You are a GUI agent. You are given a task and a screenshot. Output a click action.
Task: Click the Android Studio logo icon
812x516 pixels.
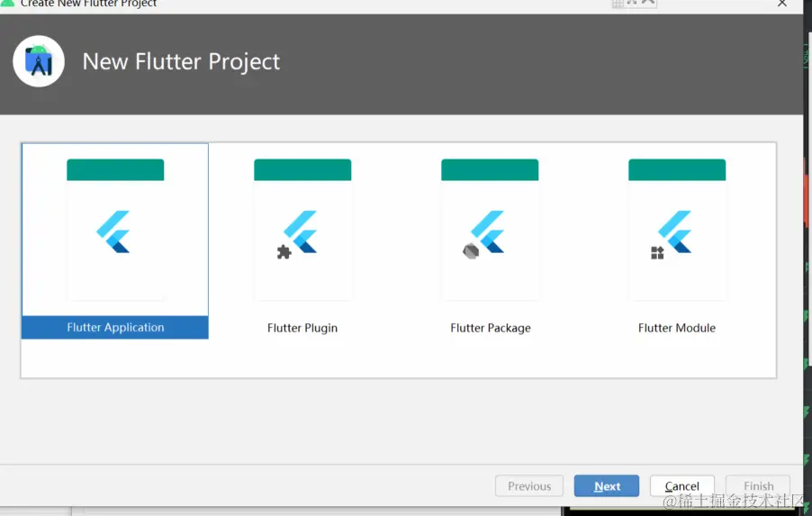coord(39,61)
